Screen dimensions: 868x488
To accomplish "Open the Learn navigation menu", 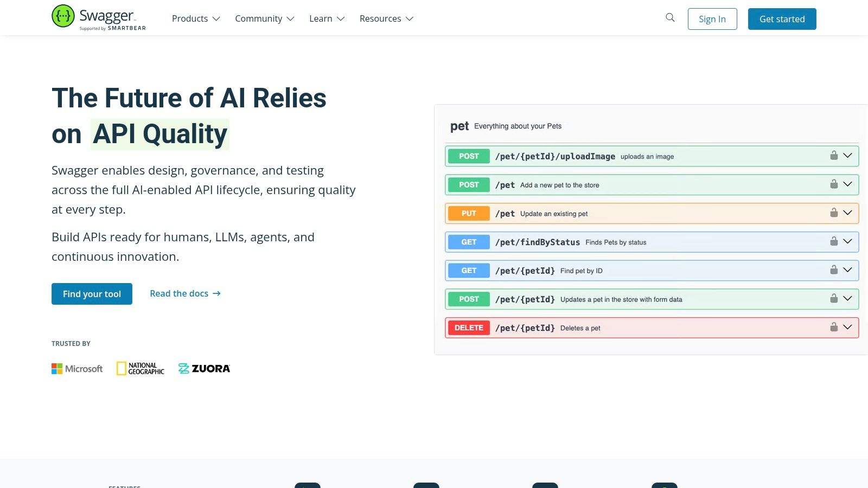I will point(327,18).
